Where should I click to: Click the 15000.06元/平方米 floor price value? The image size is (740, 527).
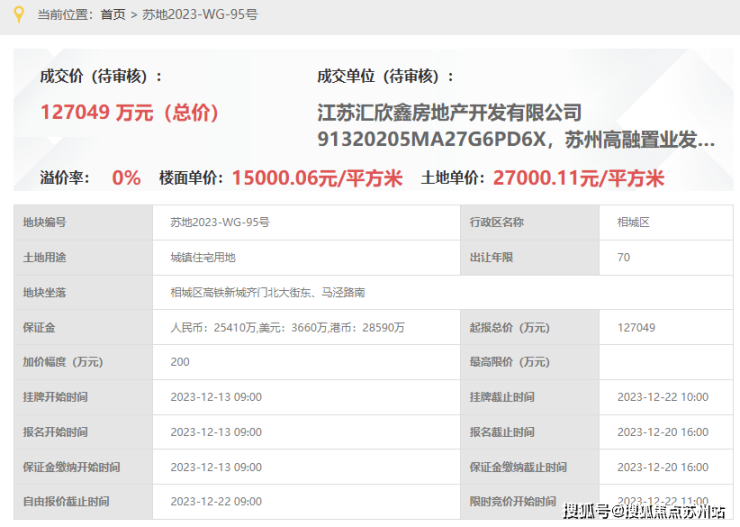click(x=317, y=178)
